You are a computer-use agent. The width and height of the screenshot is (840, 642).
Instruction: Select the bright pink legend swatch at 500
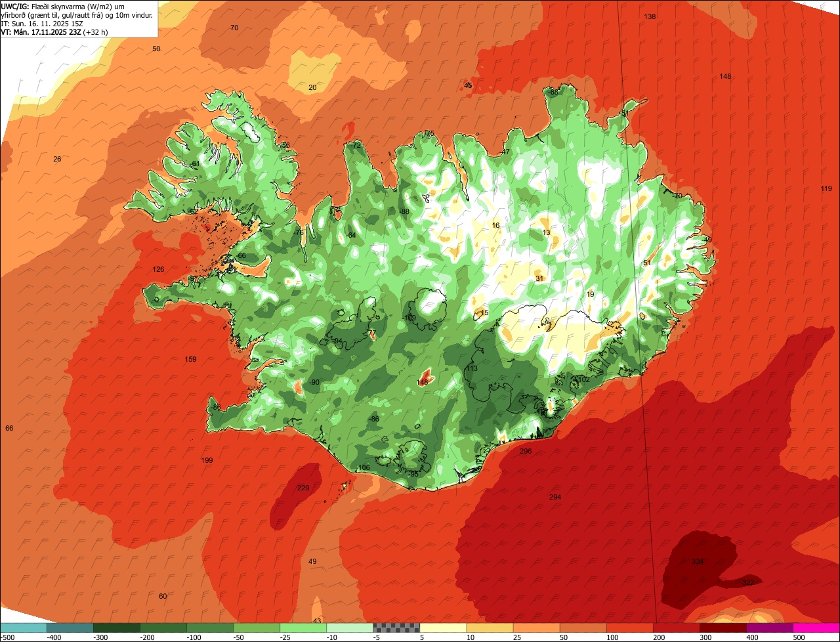pos(816,628)
